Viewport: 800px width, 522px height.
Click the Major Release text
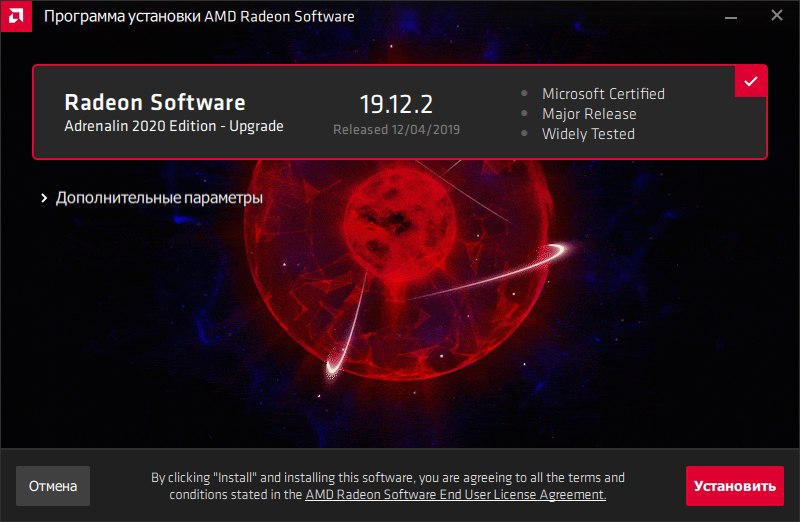589,114
